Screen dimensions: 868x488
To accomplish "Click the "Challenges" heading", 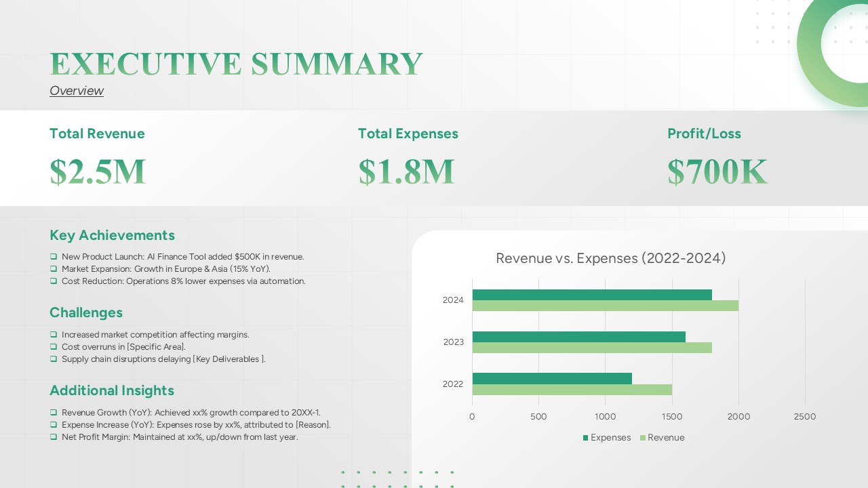I will (86, 312).
